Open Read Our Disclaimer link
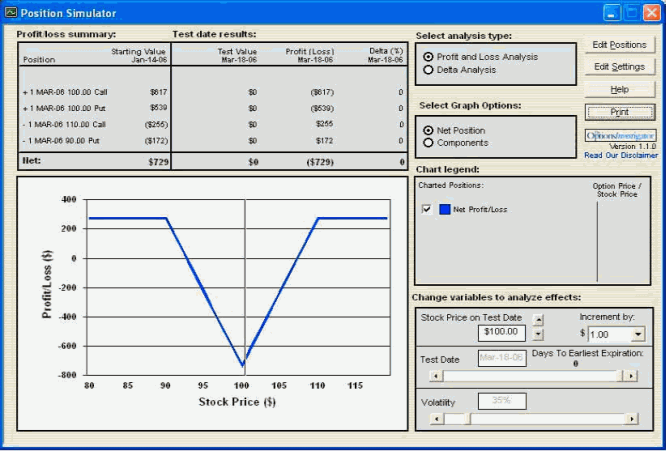This screenshot has height=451, width=666. (x=621, y=155)
